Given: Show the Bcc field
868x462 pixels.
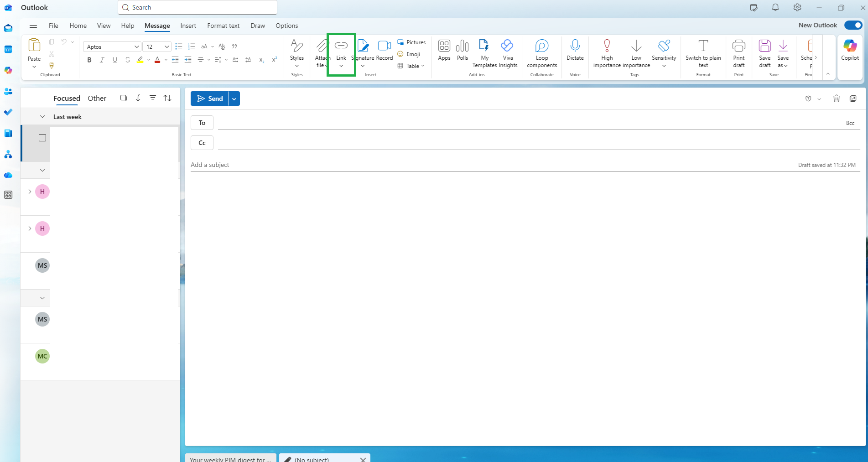Looking at the screenshot, I should tap(850, 123).
